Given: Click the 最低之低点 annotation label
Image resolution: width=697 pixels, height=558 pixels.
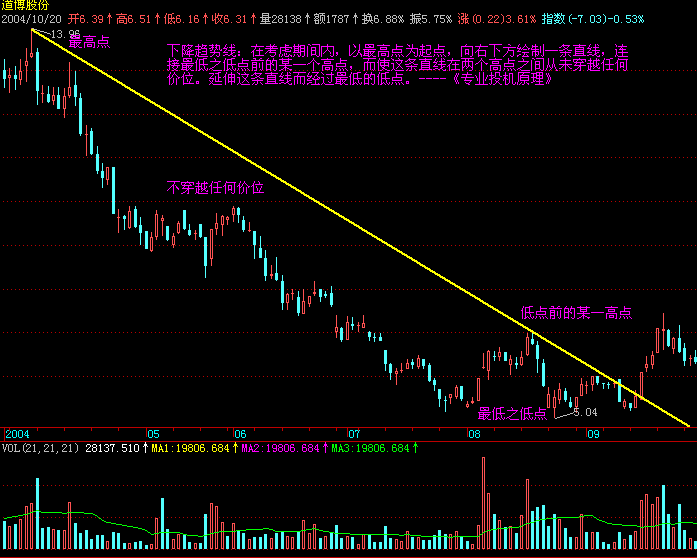Looking at the screenshot, I should pyautogui.click(x=512, y=414).
